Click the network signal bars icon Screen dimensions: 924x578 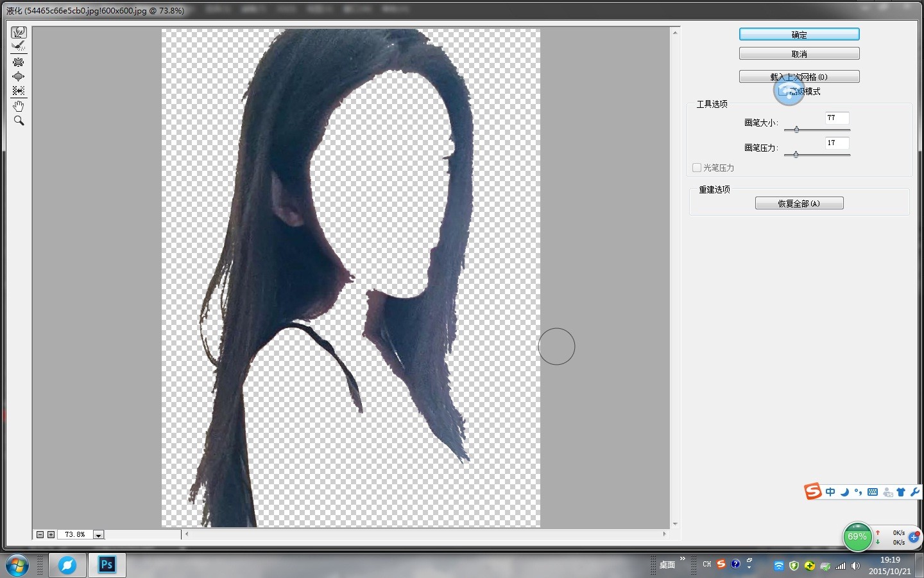841,566
